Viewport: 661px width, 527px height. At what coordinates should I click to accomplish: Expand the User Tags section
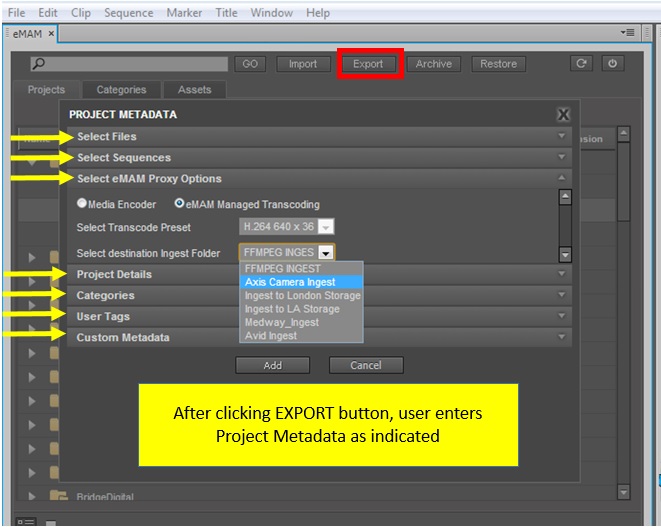pyautogui.click(x=319, y=316)
